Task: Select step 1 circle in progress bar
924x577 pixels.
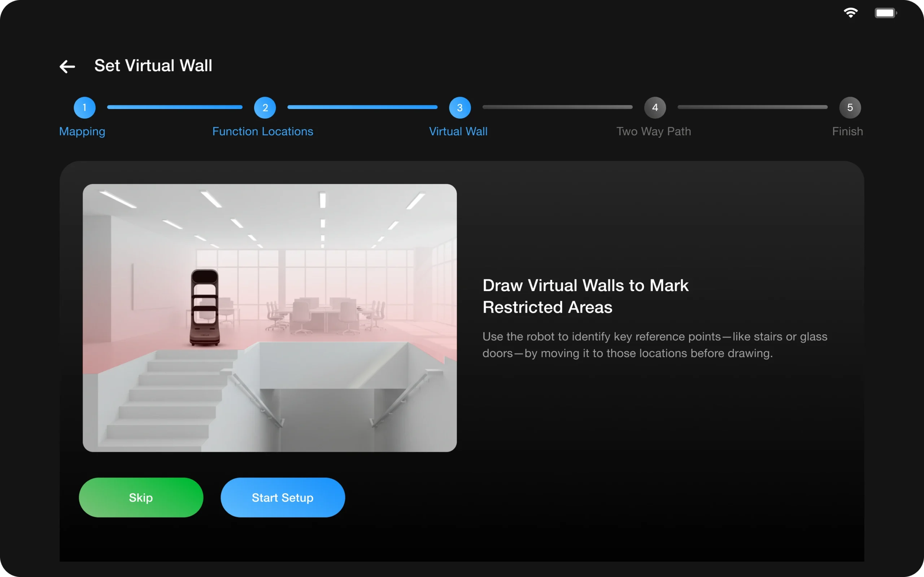Action: 84,107
